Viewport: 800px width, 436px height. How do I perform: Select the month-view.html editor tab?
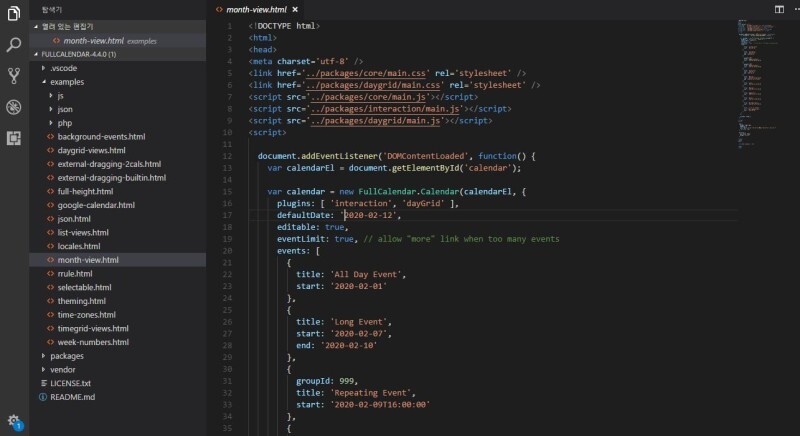pyautogui.click(x=256, y=9)
